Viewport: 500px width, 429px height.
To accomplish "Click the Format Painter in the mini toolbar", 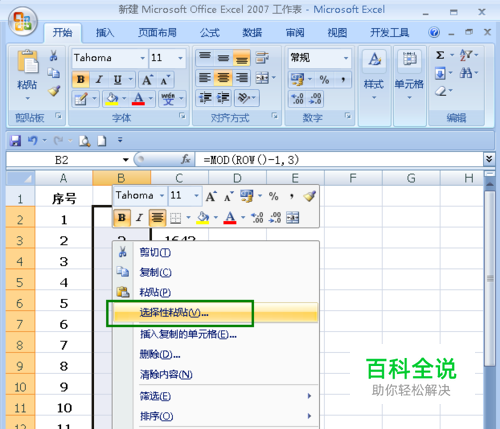I will (x=310, y=196).
